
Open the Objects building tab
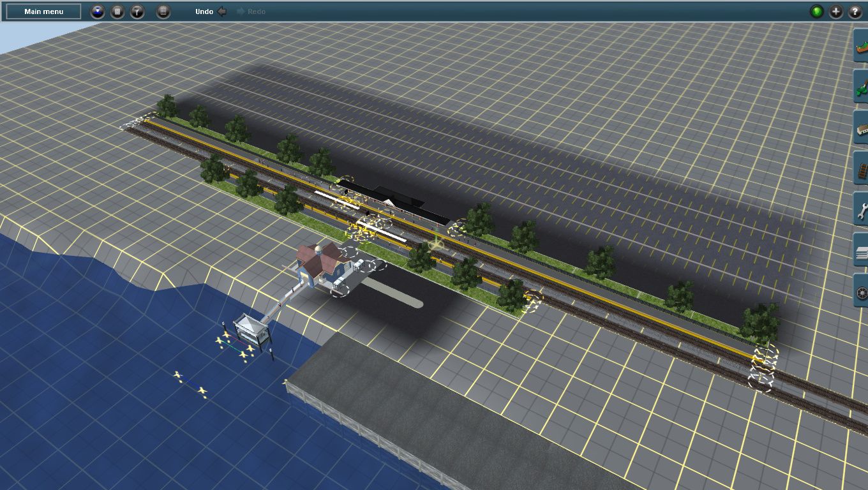(861, 128)
